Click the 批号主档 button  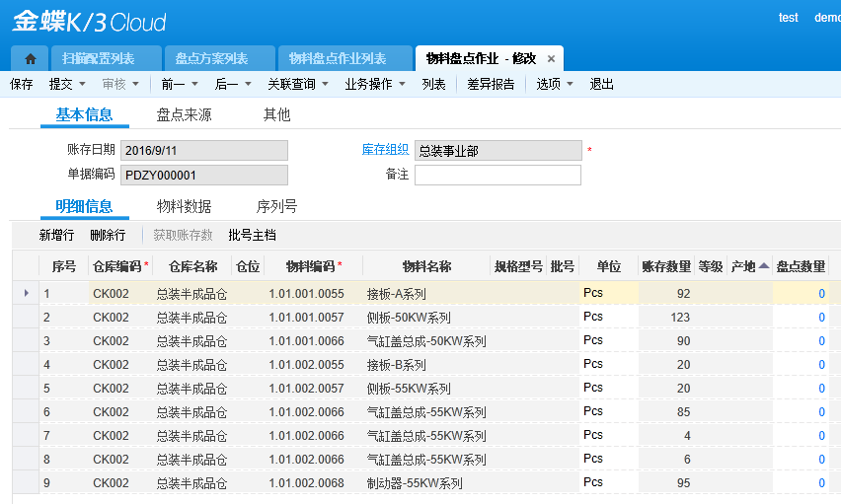coord(252,236)
